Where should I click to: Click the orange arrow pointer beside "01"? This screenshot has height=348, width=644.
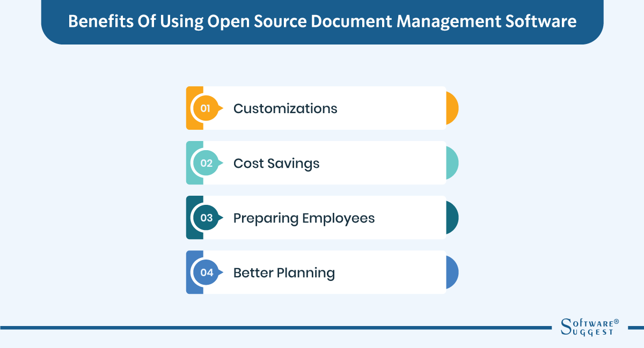click(x=220, y=108)
